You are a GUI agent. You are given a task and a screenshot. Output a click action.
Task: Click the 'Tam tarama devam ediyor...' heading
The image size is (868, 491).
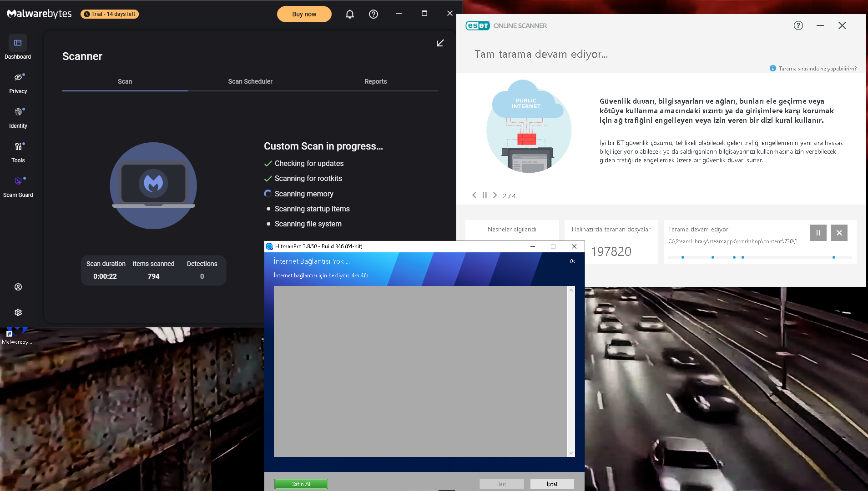(541, 54)
